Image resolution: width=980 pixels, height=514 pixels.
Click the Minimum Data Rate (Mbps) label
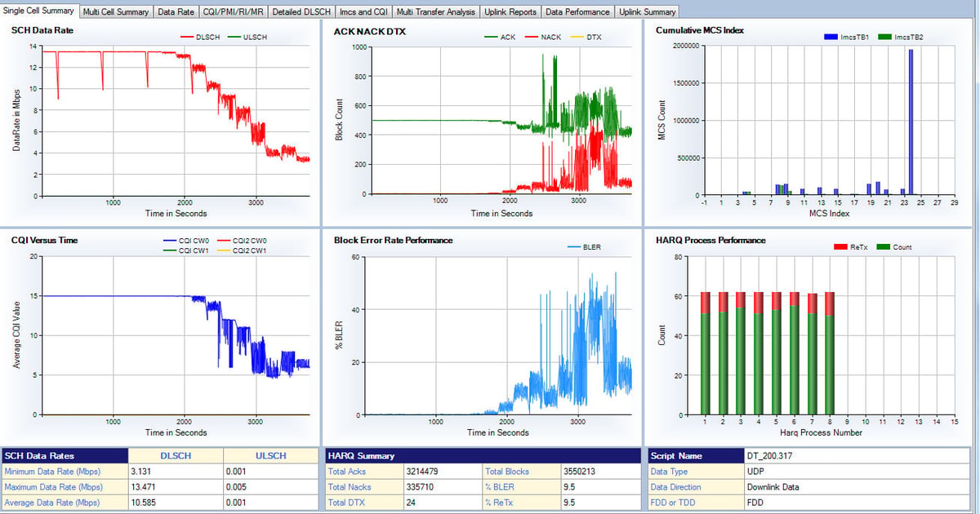point(51,472)
